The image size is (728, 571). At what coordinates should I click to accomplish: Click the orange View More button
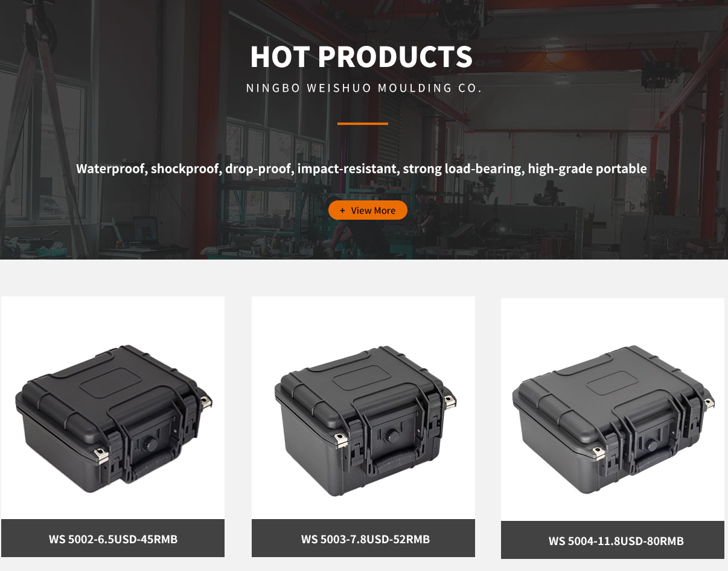[368, 210]
